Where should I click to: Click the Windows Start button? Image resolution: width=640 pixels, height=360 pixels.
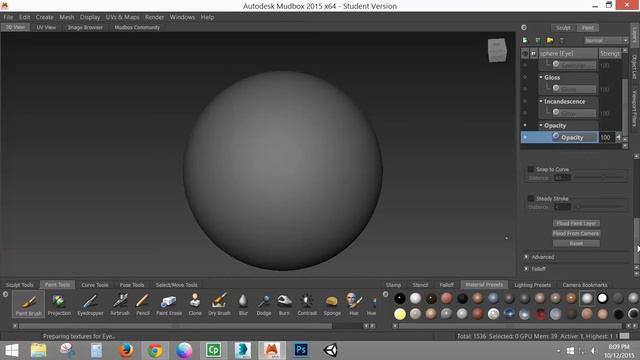click(12, 350)
